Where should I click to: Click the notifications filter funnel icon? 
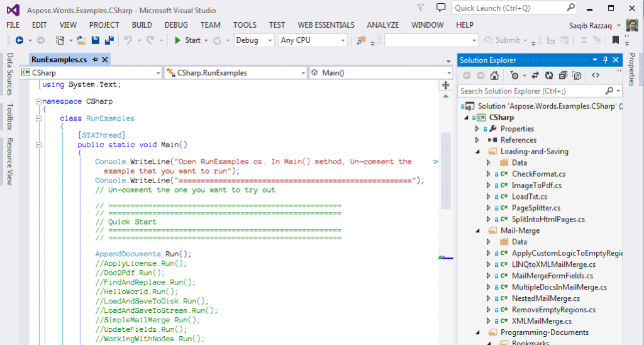click(421, 8)
